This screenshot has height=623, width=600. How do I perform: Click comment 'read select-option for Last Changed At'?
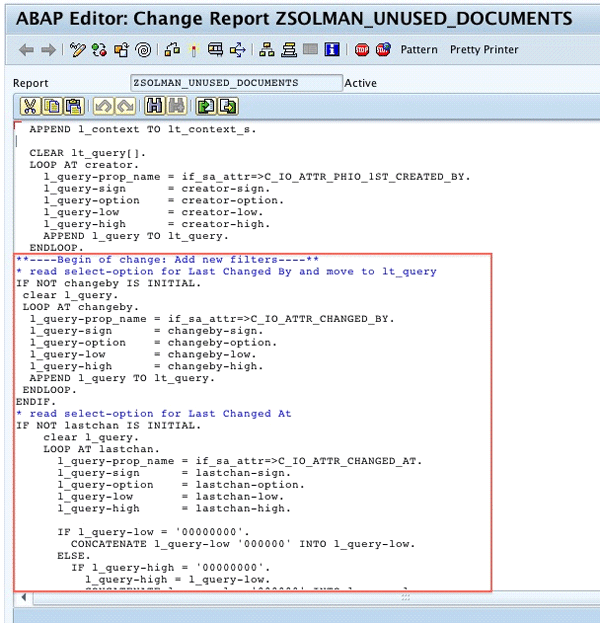click(153, 414)
